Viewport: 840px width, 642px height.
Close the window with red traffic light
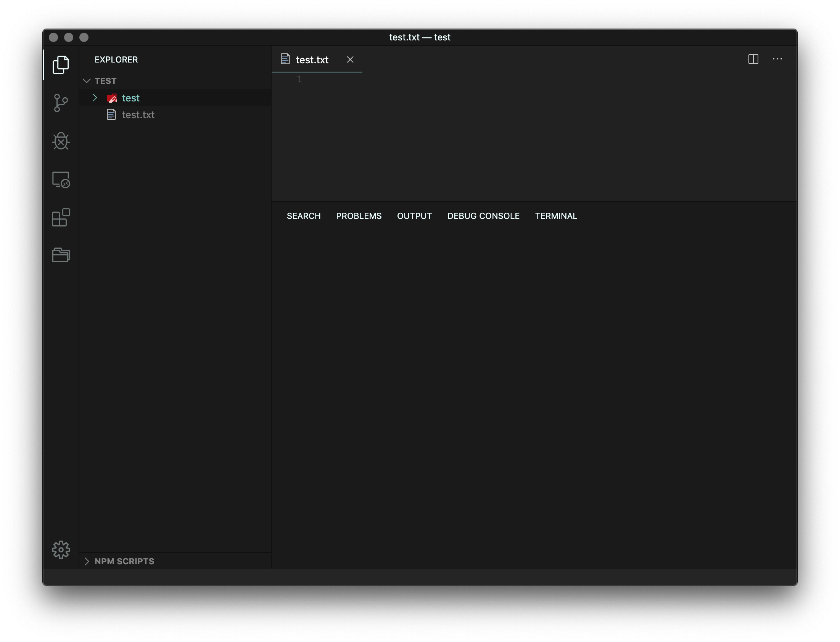(x=53, y=37)
